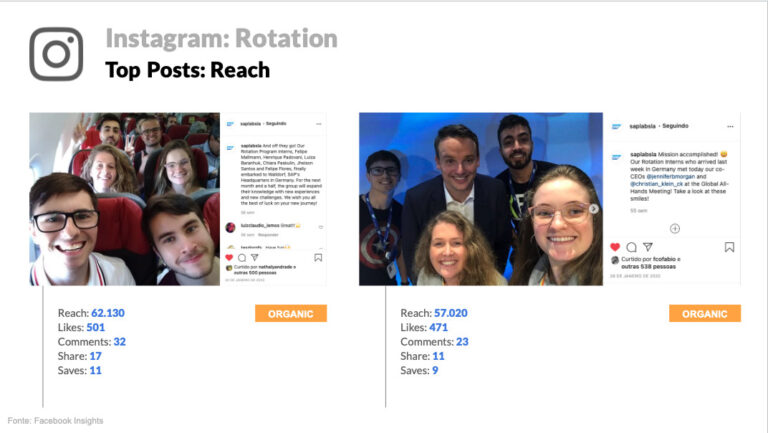This screenshot has width=768, height=433.
Task: Click ORGANIC label under the right post
Action: (x=705, y=314)
